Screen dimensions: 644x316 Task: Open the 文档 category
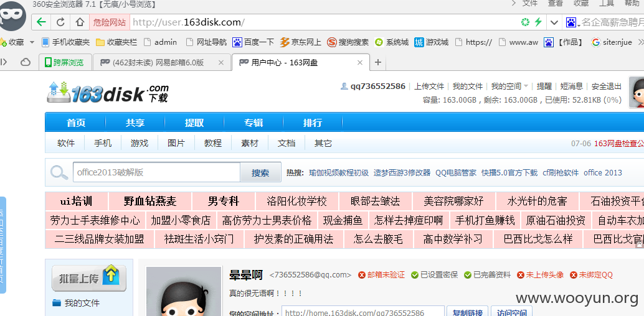click(286, 143)
